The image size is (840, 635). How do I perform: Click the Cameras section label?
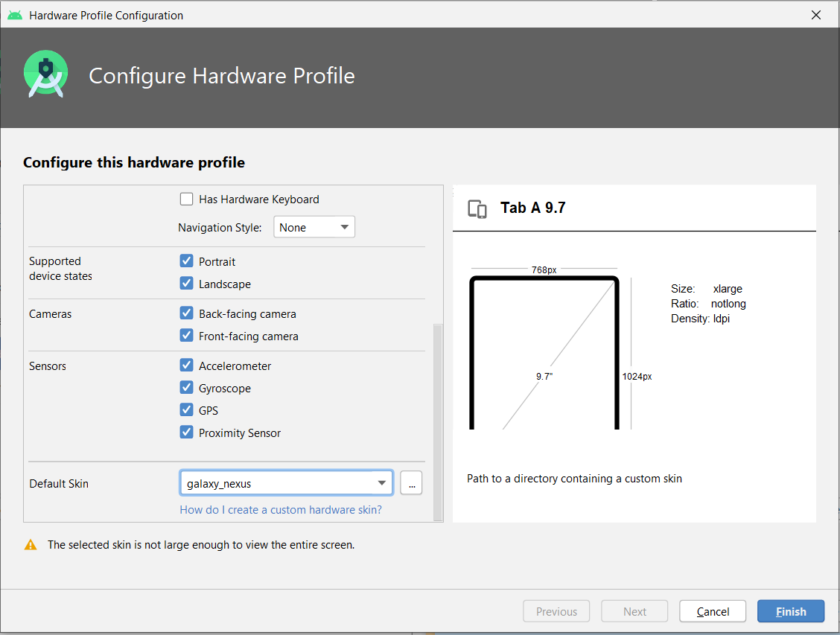pyautogui.click(x=51, y=313)
